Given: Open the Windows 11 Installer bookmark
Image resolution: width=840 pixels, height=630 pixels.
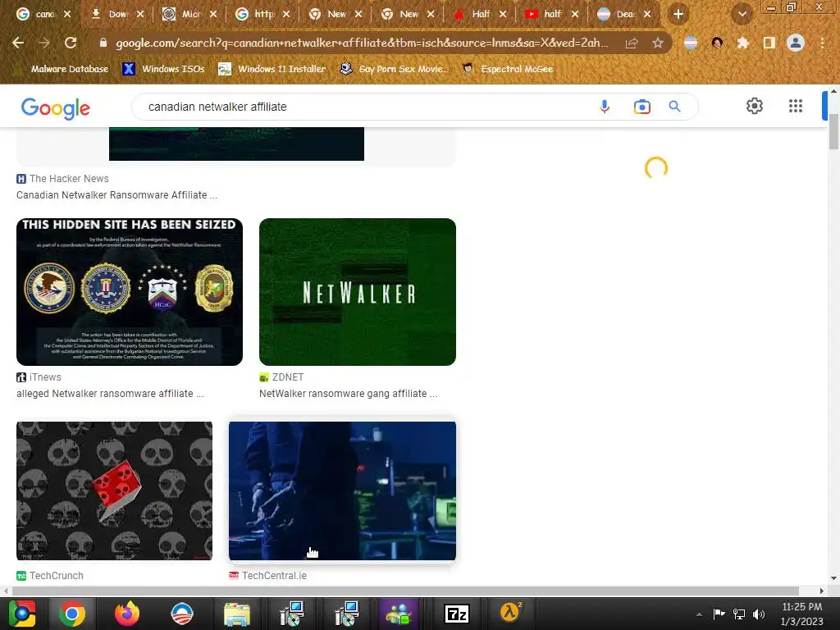Looking at the screenshot, I should point(272,69).
